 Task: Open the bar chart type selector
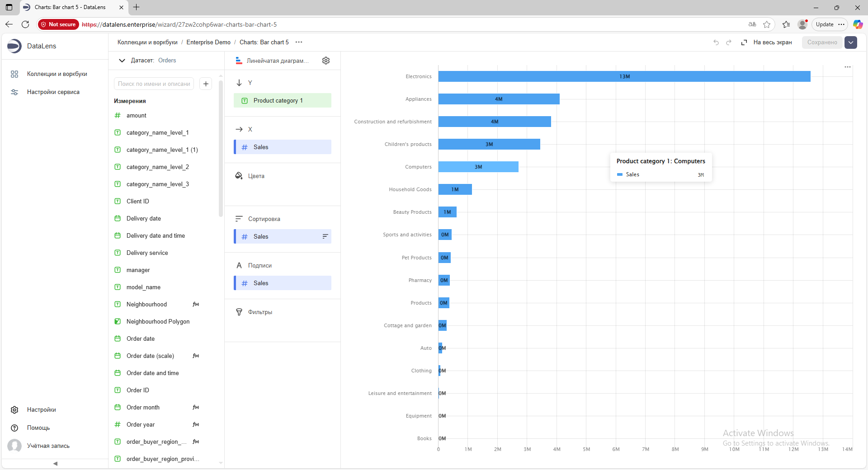(273, 61)
